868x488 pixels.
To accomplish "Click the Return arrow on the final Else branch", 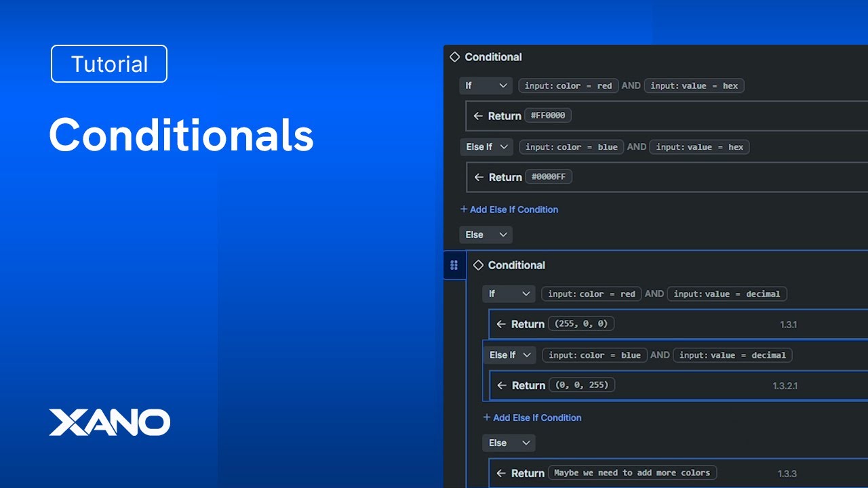I will (x=502, y=473).
